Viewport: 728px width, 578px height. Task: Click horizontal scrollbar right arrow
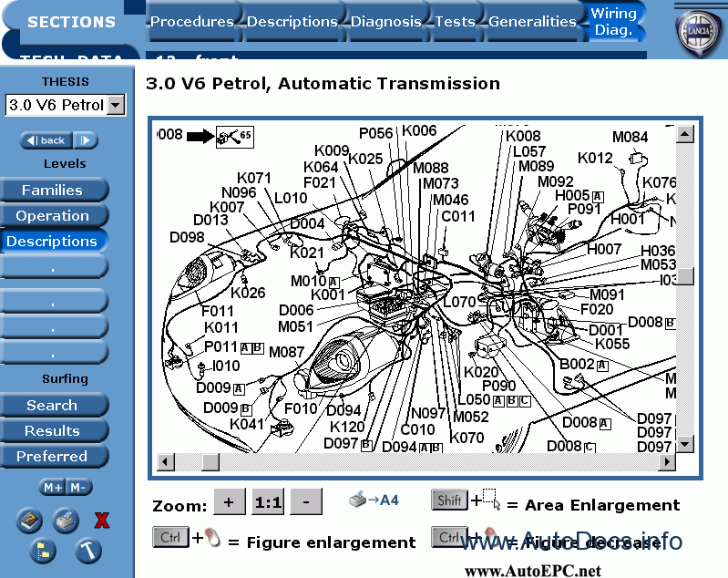pyautogui.click(x=667, y=462)
